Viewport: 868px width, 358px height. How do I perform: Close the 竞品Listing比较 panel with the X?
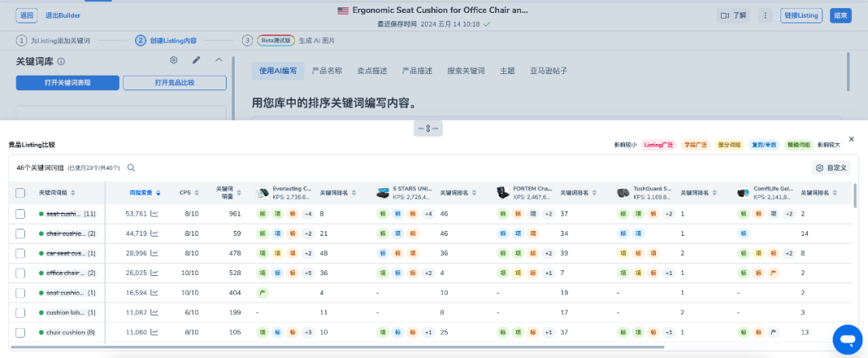pos(851,138)
